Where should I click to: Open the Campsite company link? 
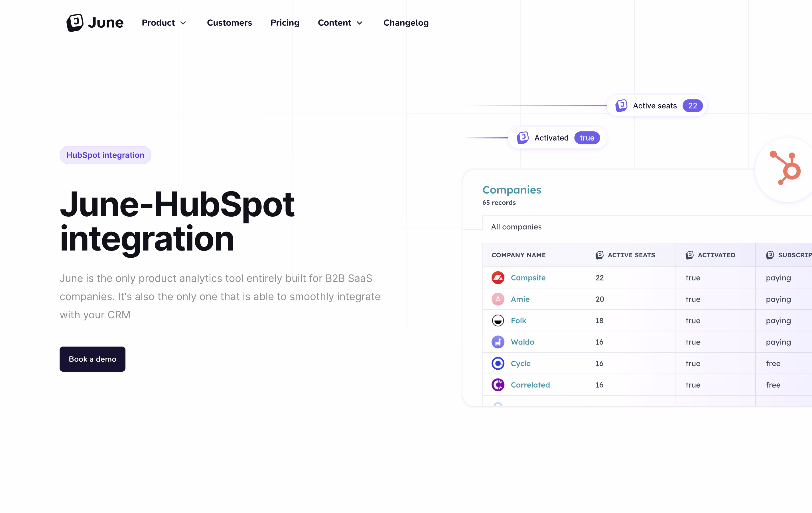tap(528, 278)
